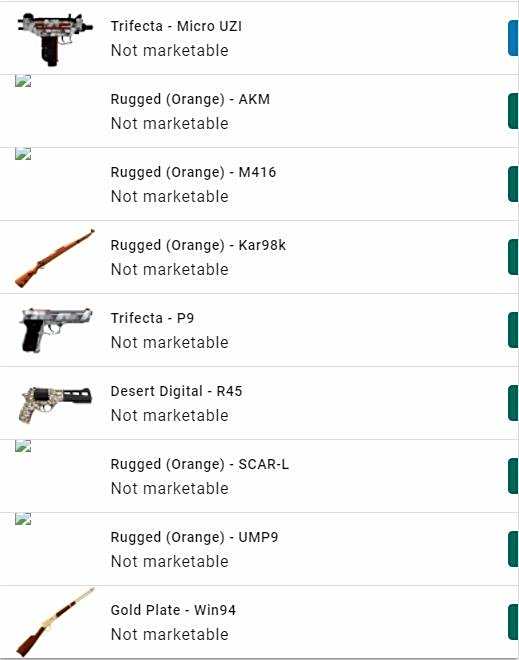The height and width of the screenshot is (660, 519).
Task: Open the Trifecta P9 pistol image
Action: click(x=56, y=330)
